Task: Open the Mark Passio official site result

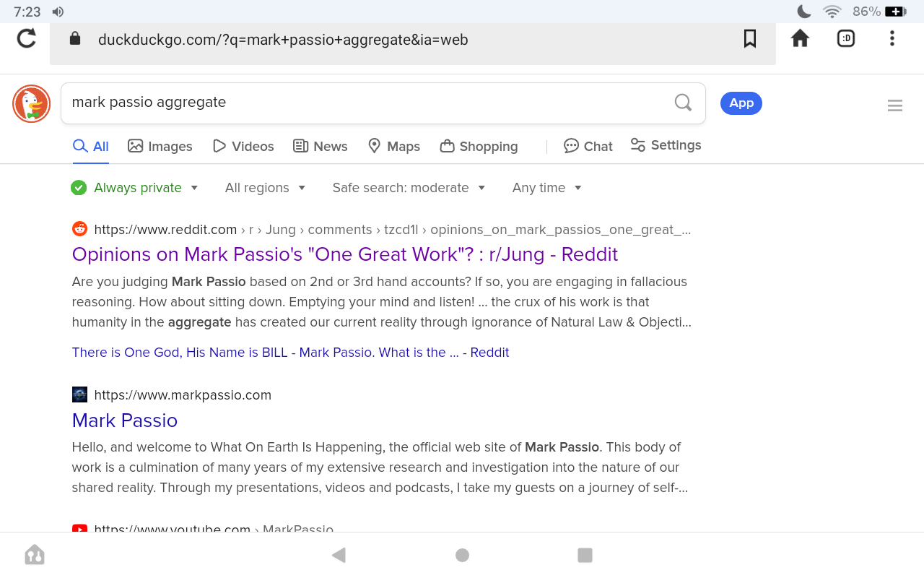Action: (x=125, y=420)
